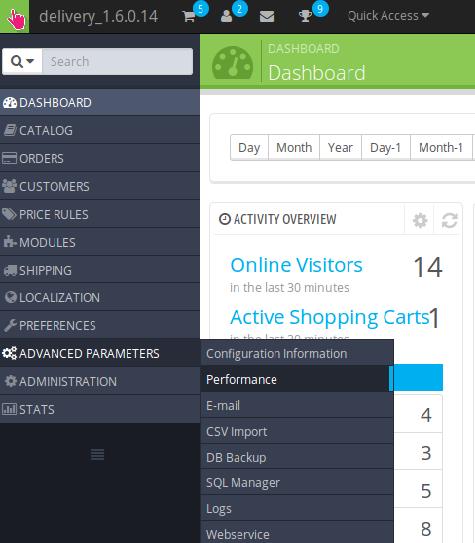This screenshot has width=475, height=543.
Task: Open the Active Shopping Carts link
Action: pos(330,317)
